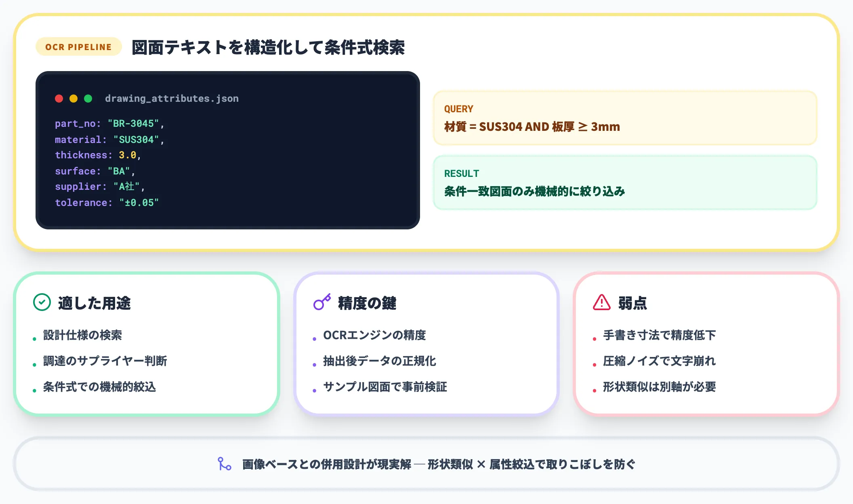
Task: Click the QUERY label
Action: 459,109
